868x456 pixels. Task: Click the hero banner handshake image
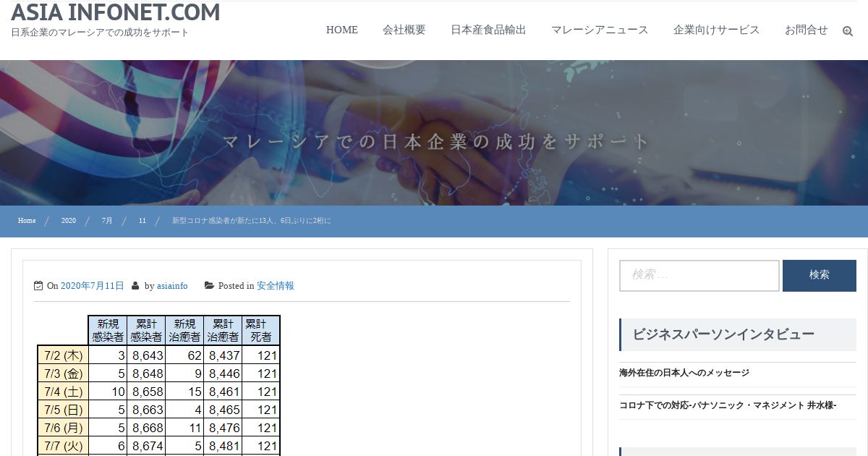pyautogui.click(x=434, y=133)
